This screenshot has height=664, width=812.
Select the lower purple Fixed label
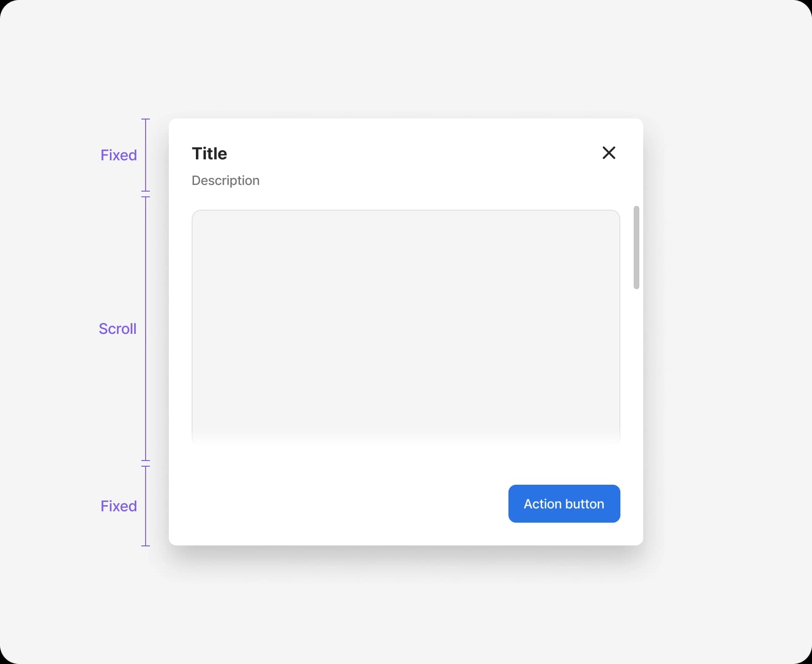point(119,506)
